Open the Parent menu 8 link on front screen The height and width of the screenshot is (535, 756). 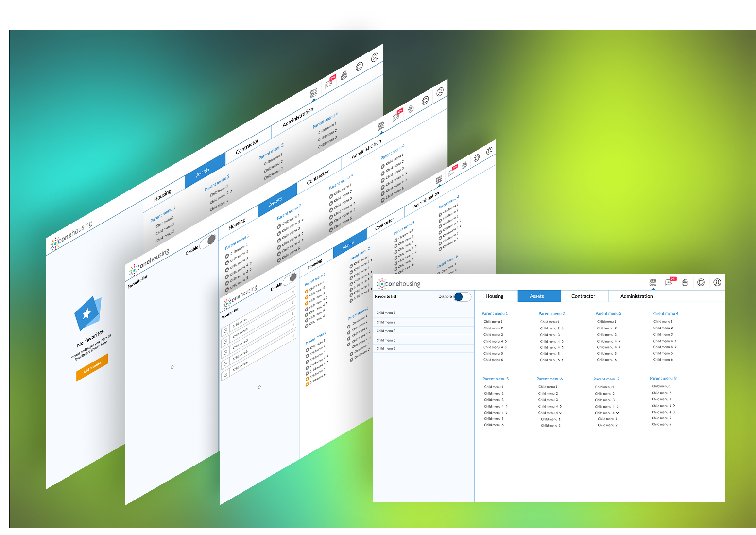[x=663, y=379]
